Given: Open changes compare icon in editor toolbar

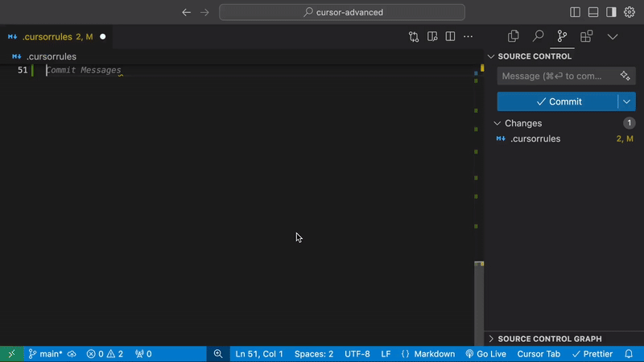Looking at the screenshot, I should tap(414, 37).
